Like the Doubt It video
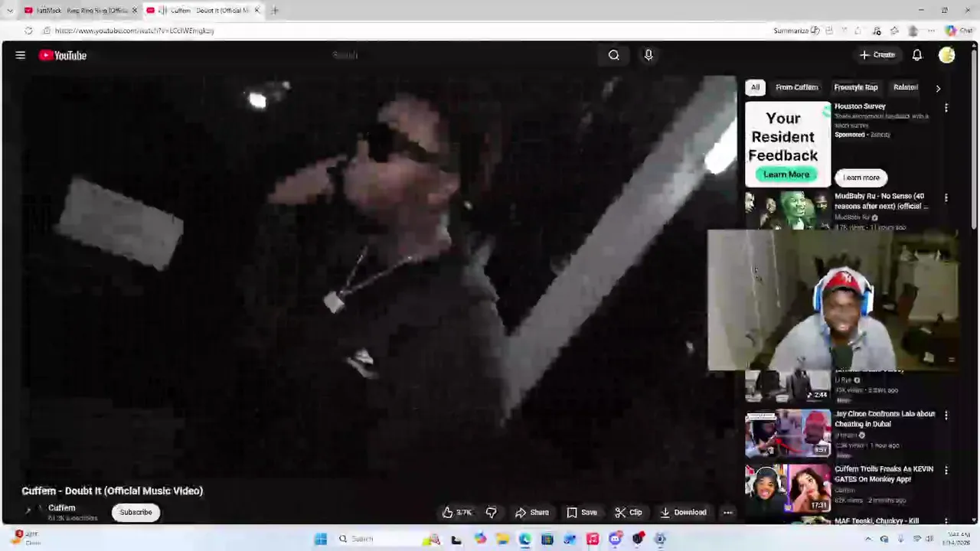Image resolution: width=980 pixels, height=551 pixels. pyautogui.click(x=457, y=512)
